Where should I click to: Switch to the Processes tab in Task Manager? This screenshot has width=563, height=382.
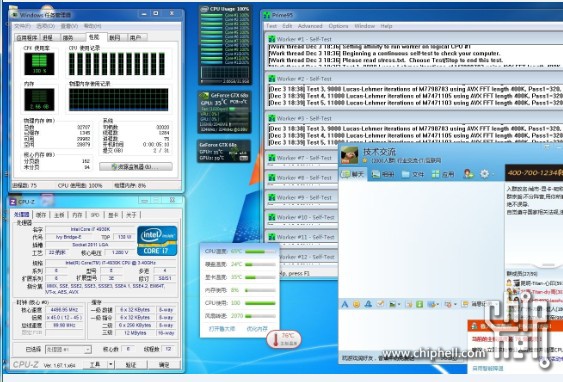tap(47, 38)
